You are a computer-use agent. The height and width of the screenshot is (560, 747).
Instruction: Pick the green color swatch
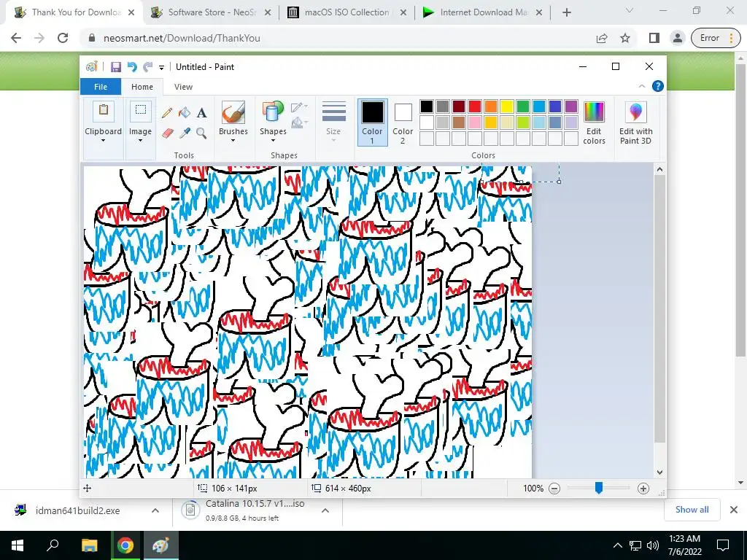pos(522,106)
